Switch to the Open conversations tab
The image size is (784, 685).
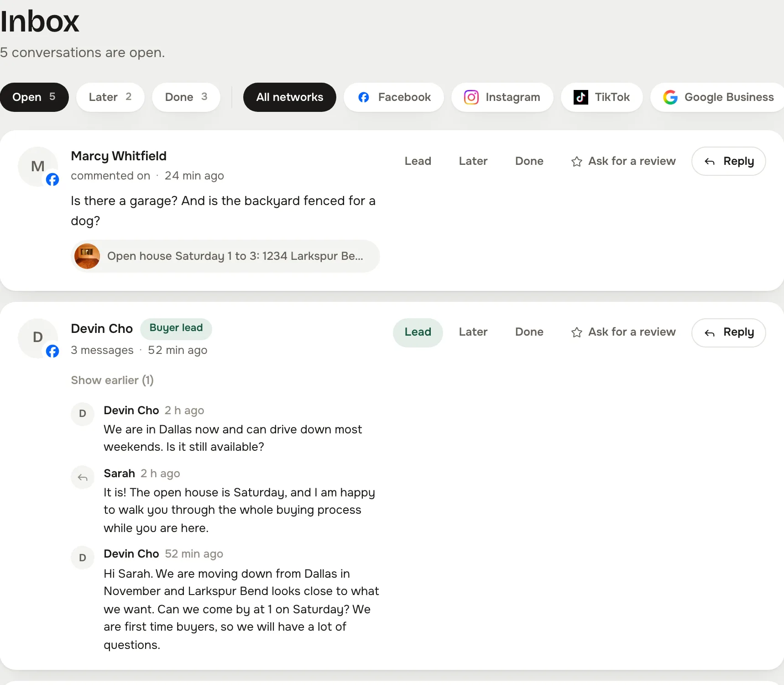(x=34, y=97)
